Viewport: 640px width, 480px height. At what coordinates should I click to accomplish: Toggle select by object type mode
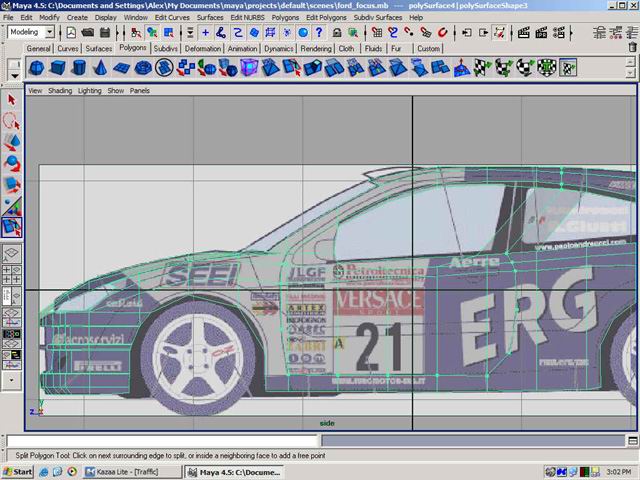coord(153,32)
